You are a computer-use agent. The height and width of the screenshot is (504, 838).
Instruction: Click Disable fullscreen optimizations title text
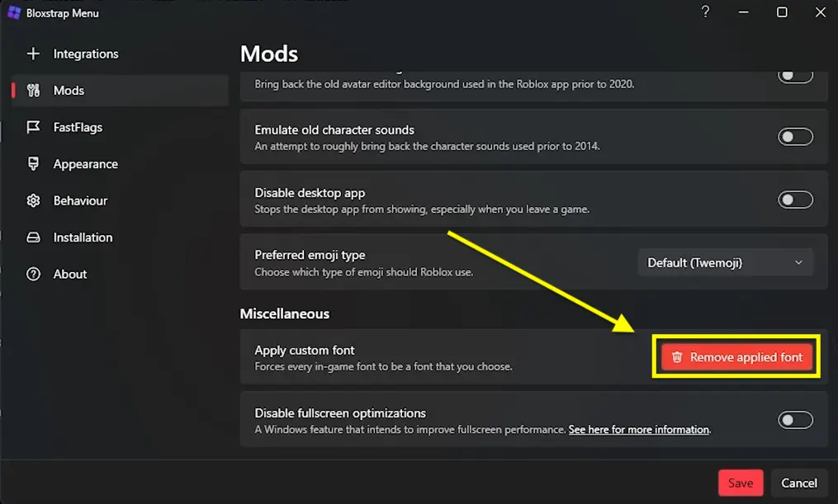340,413
